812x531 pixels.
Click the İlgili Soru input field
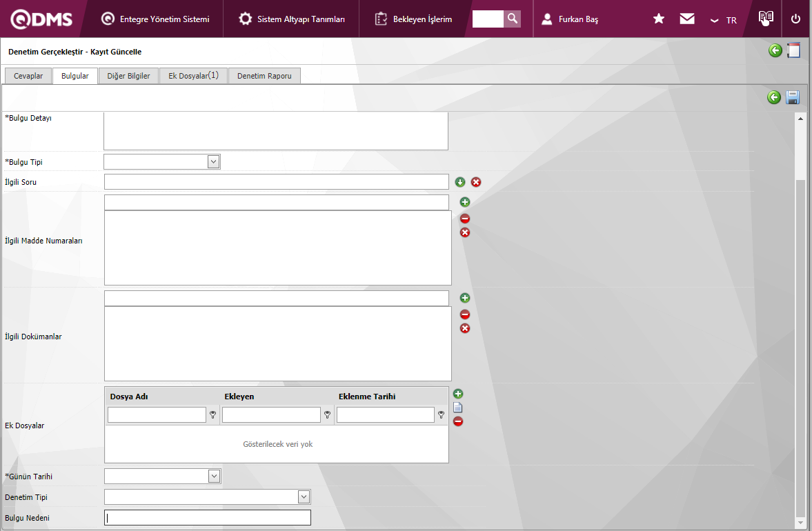coord(277,181)
